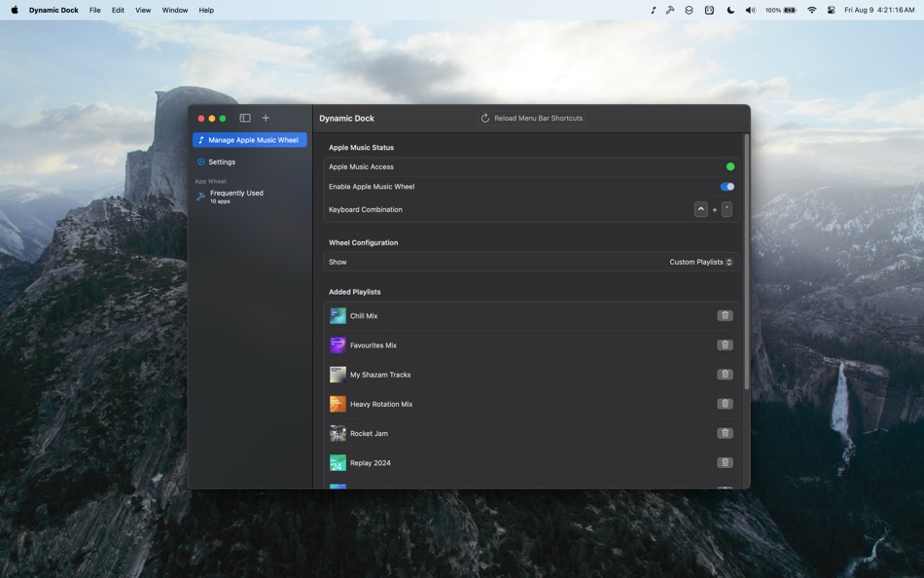The height and width of the screenshot is (578, 924).
Task: Remove Replay 2024 with its trash icon
Action: 725,462
